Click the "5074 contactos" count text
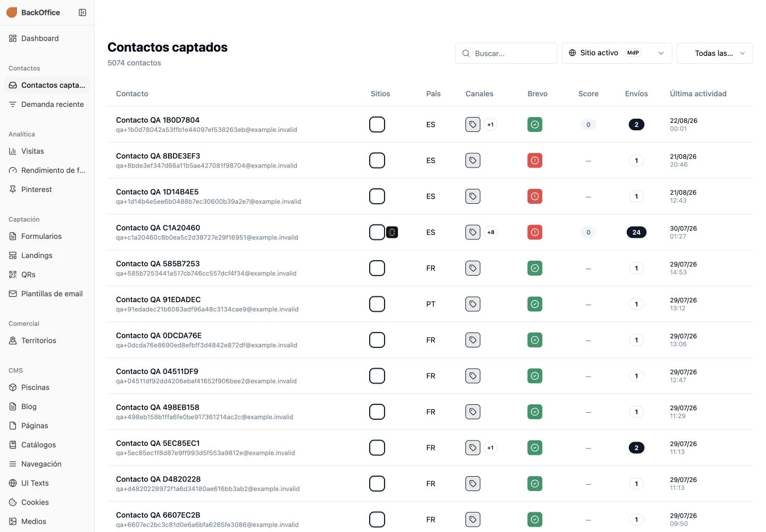The image size is (766, 532). point(134,63)
